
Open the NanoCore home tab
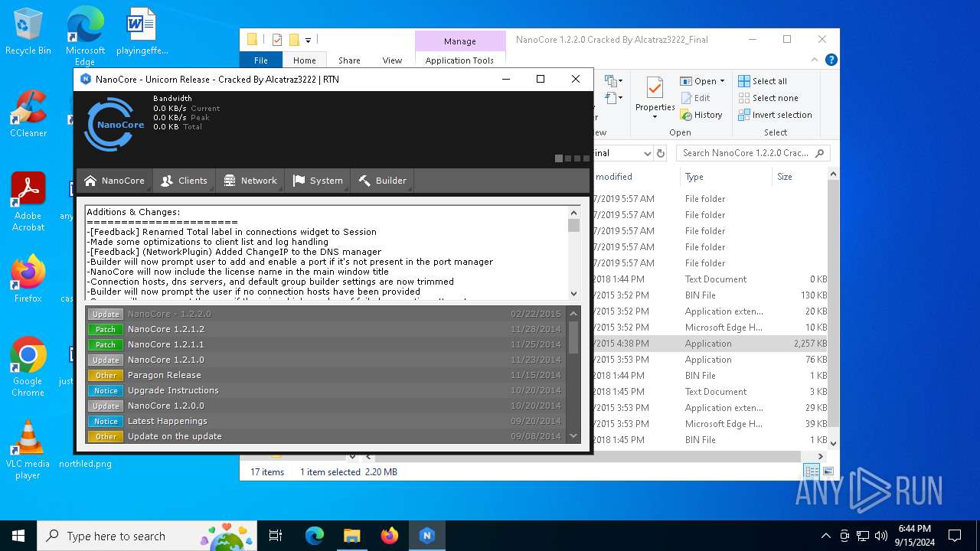[114, 181]
